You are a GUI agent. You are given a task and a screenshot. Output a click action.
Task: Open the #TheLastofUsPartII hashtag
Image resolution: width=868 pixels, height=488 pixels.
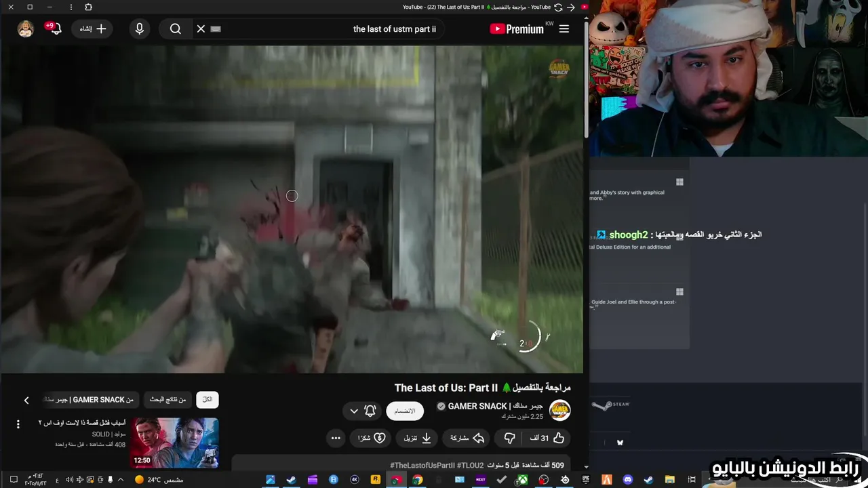pos(422,466)
